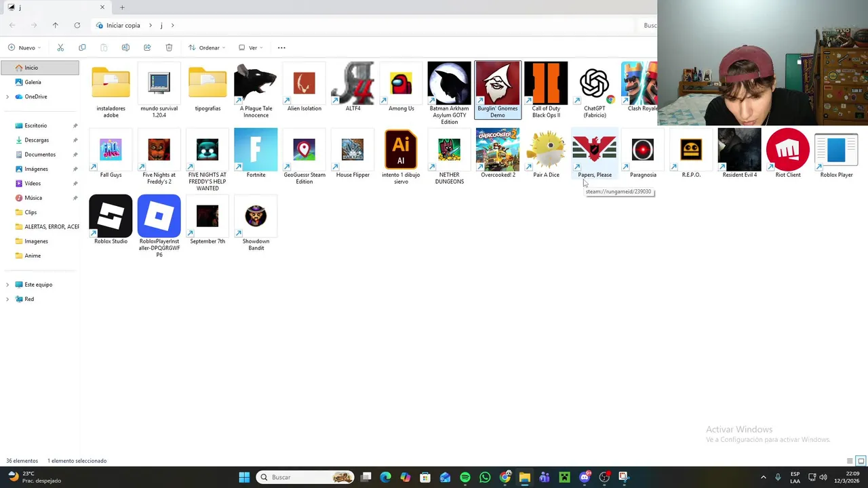Open a new File Explorer tab
Screen dimensions: 868x488
122,7
